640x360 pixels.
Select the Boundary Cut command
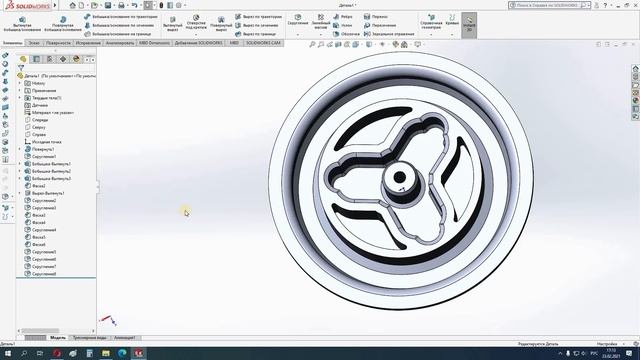[x=256, y=34]
